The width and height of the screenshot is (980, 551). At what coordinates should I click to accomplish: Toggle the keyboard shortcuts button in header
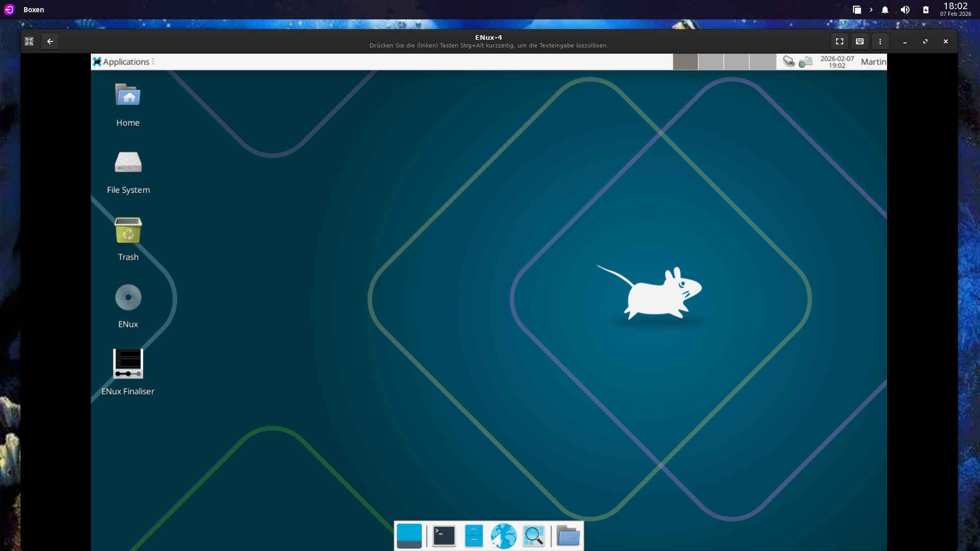point(860,41)
